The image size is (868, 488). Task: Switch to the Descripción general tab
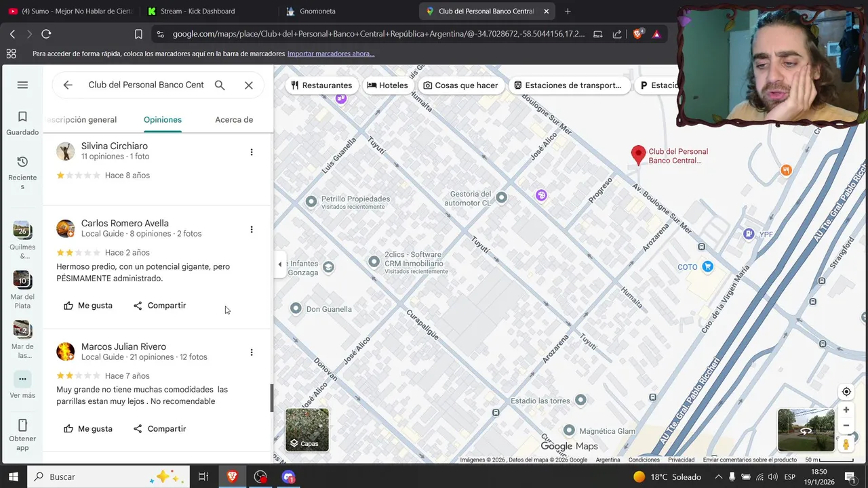pyautogui.click(x=80, y=120)
